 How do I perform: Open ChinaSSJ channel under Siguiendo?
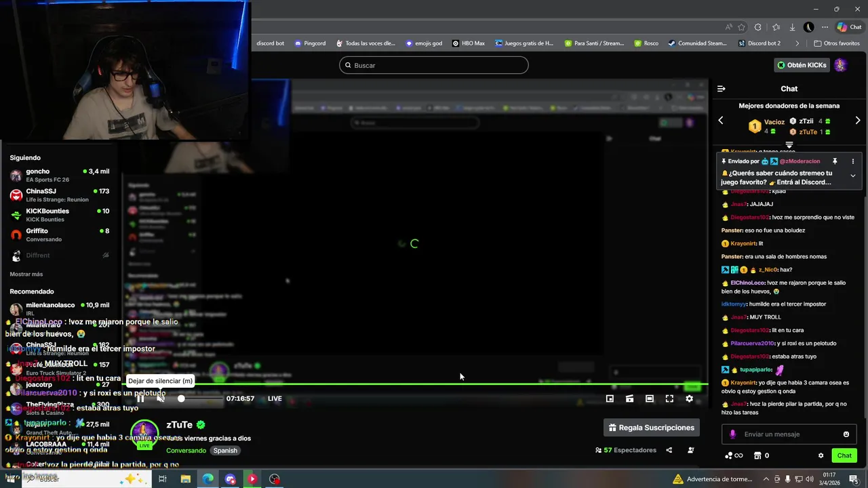60,195
